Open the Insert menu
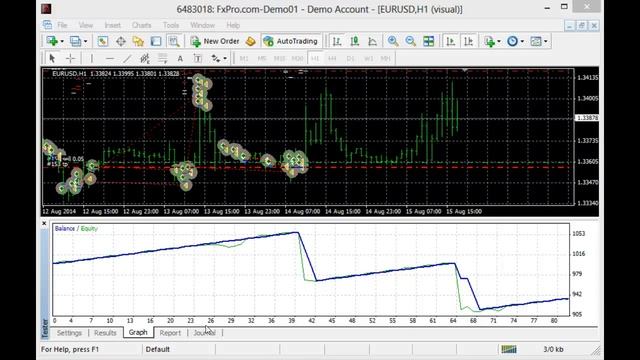The image size is (640, 360). pos(112,25)
